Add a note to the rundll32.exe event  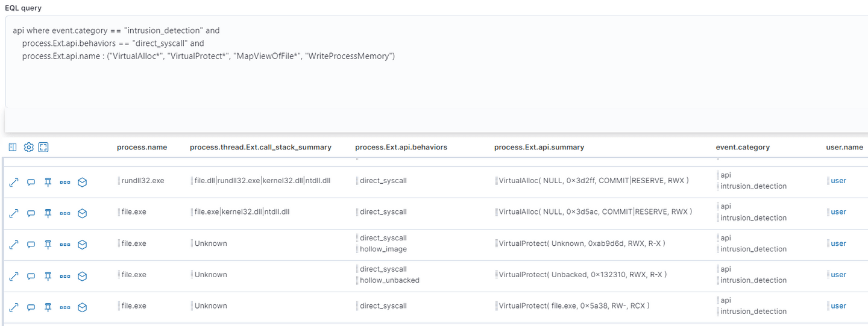pyautogui.click(x=31, y=182)
